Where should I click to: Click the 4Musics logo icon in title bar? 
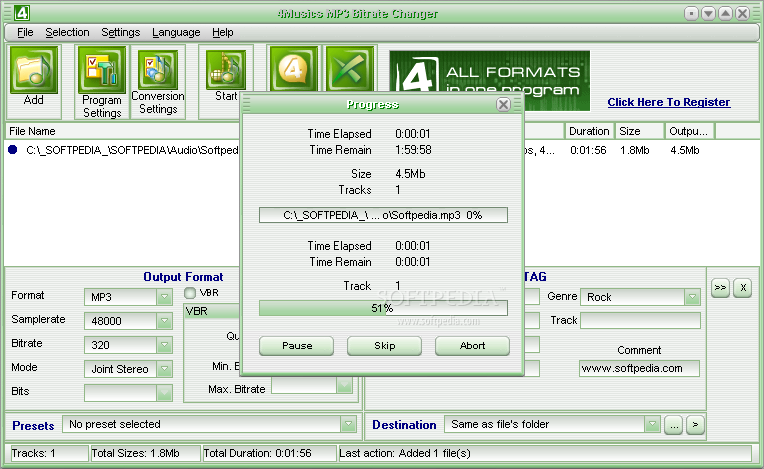click(21, 13)
